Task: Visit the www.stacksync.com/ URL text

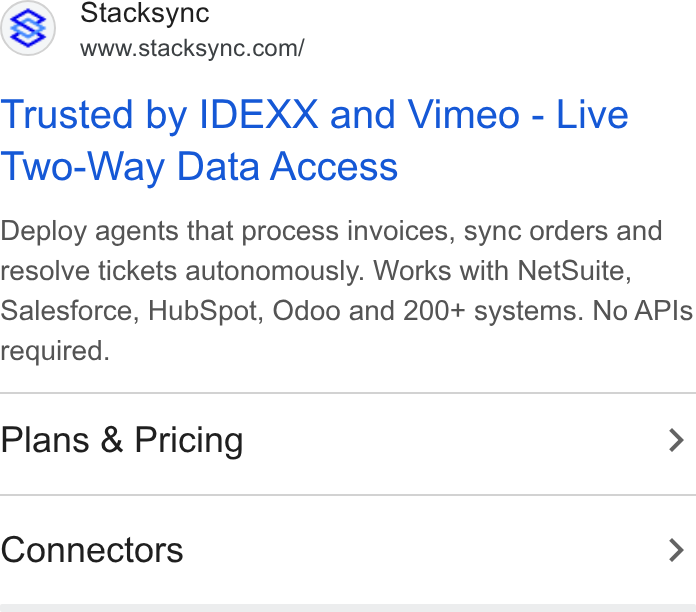Action: (192, 48)
